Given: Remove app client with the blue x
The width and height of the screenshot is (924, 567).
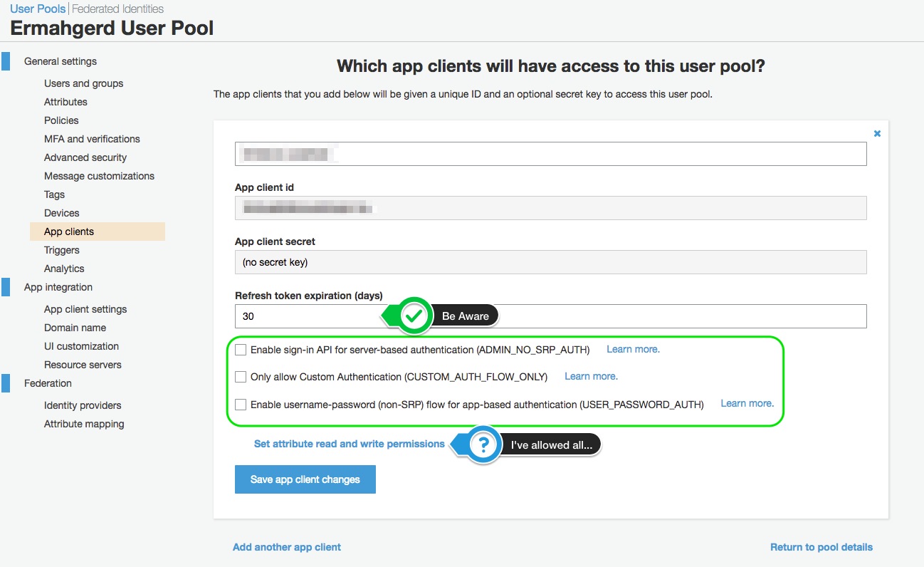Looking at the screenshot, I should tap(877, 133).
